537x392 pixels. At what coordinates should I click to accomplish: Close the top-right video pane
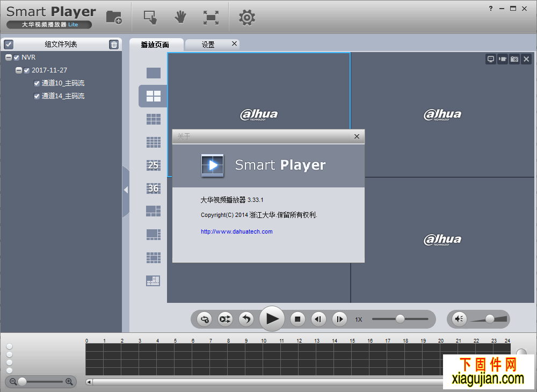point(526,59)
